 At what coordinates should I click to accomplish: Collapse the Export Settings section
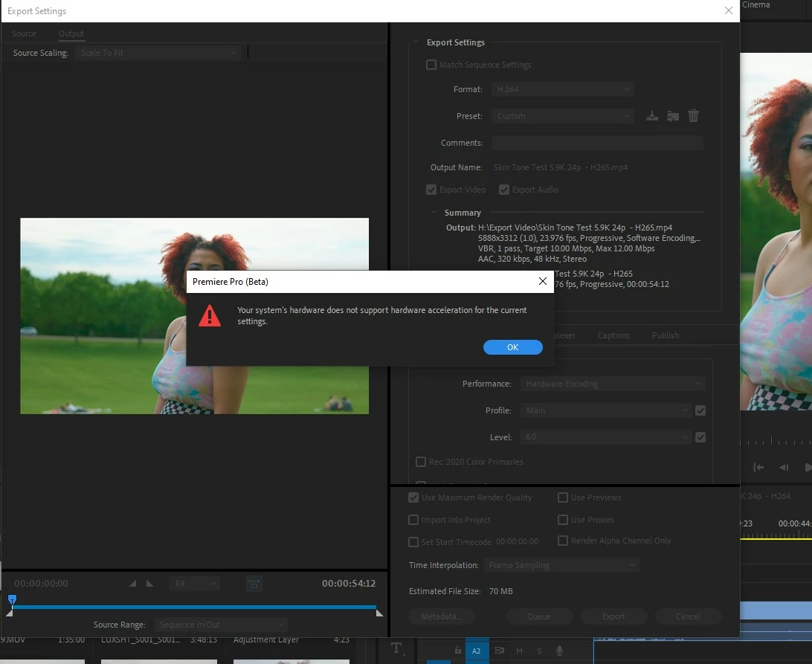pyautogui.click(x=416, y=42)
